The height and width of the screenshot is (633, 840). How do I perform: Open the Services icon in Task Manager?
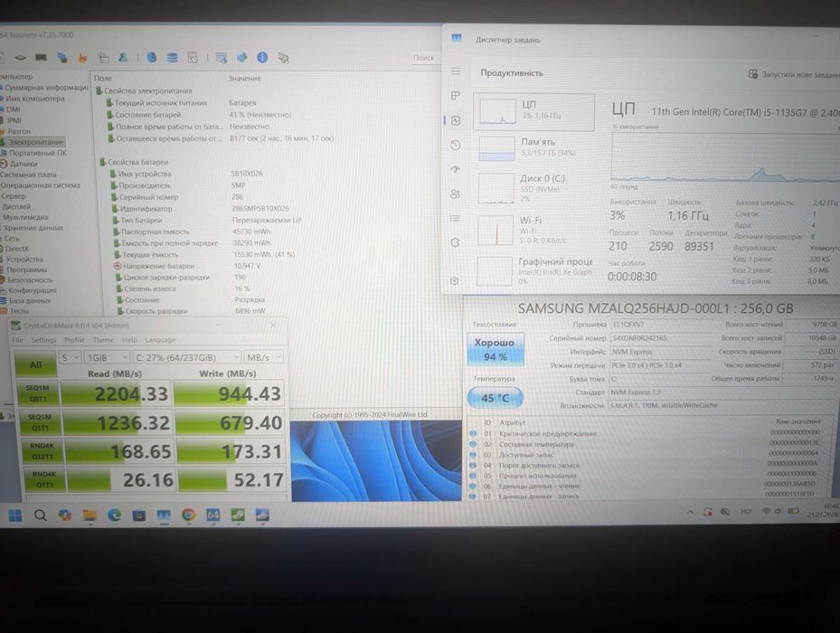[x=456, y=242]
